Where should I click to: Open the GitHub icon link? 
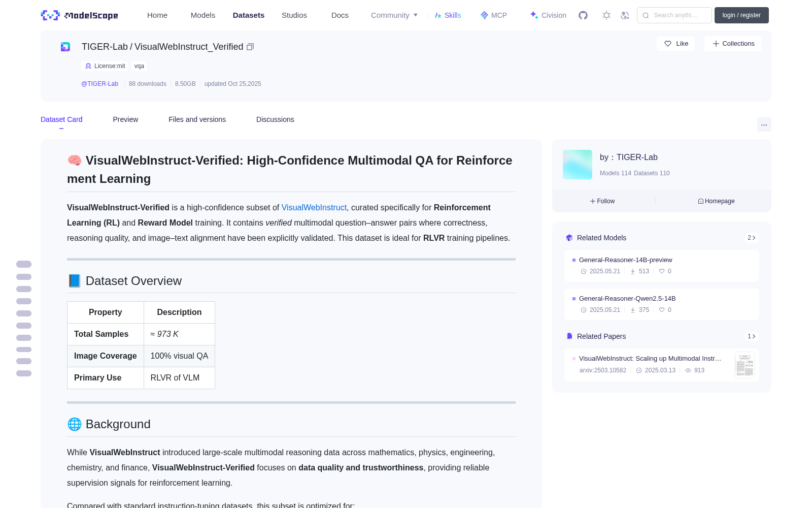(583, 15)
